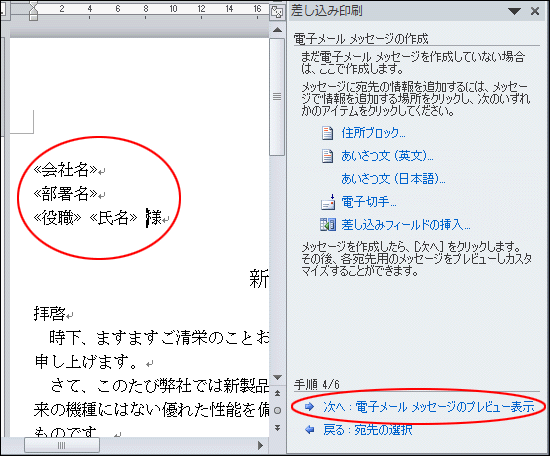Open the あいさつ文 (日本語) link
The width and height of the screenshot is (550, 456).
393,179
